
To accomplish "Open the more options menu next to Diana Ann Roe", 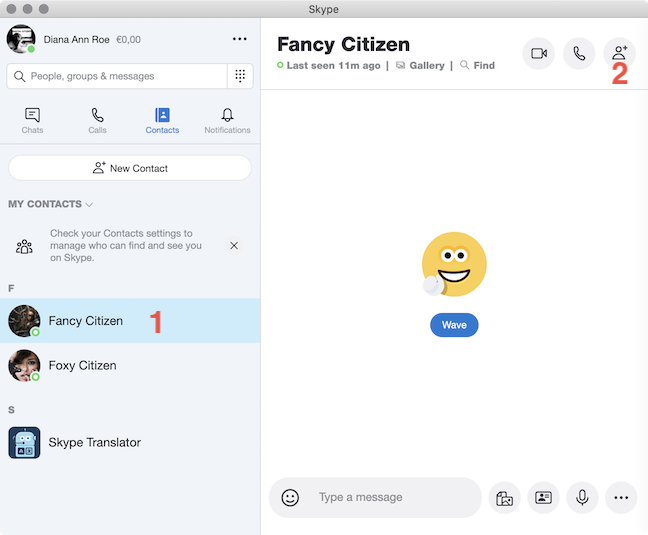I will tap(240, 39).
